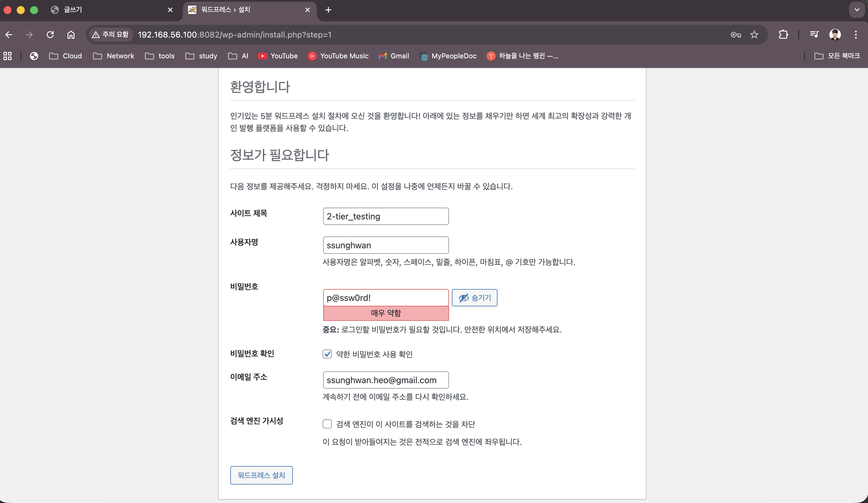
Task: Expand the tab search dropdown arrow
Action: pyautogui.click(x=857, y=10)
